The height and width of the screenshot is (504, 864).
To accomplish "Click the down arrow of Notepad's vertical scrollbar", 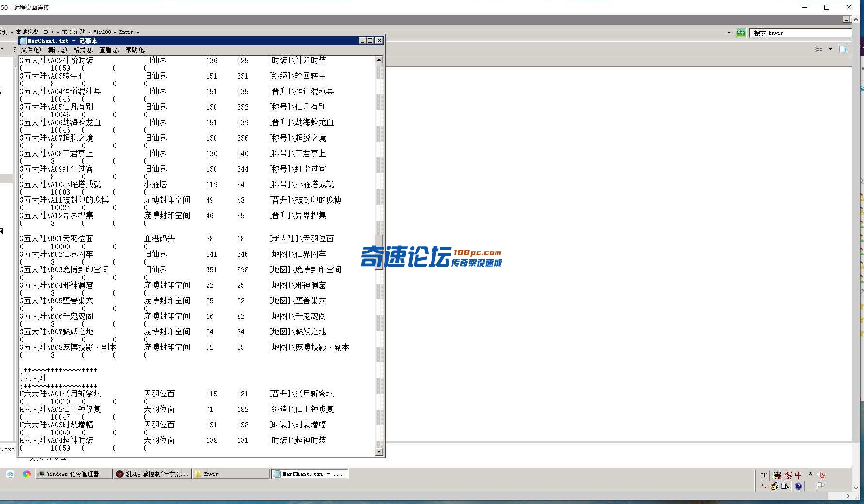I will [379, 452].
